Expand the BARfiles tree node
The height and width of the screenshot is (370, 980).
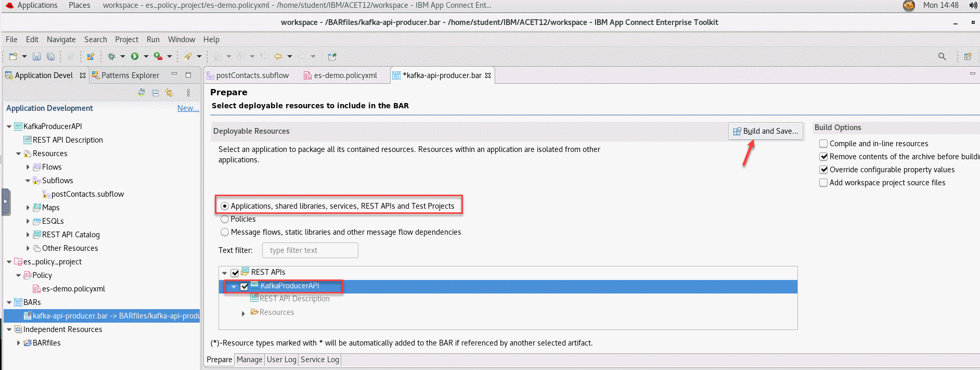point(19,343)
